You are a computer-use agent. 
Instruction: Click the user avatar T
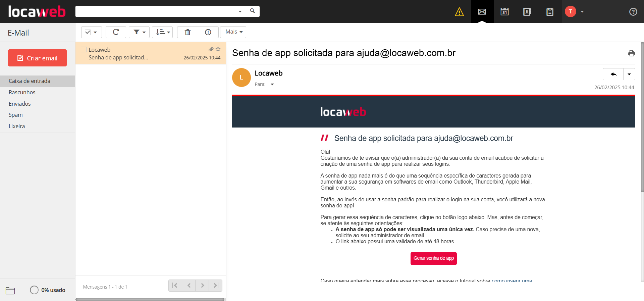(x=570, y=11)
